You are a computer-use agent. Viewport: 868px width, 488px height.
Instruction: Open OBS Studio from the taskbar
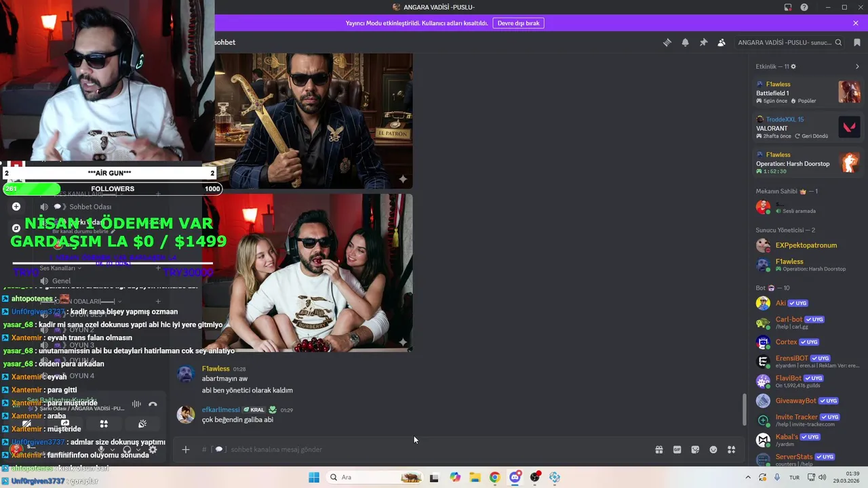(535, 477)
